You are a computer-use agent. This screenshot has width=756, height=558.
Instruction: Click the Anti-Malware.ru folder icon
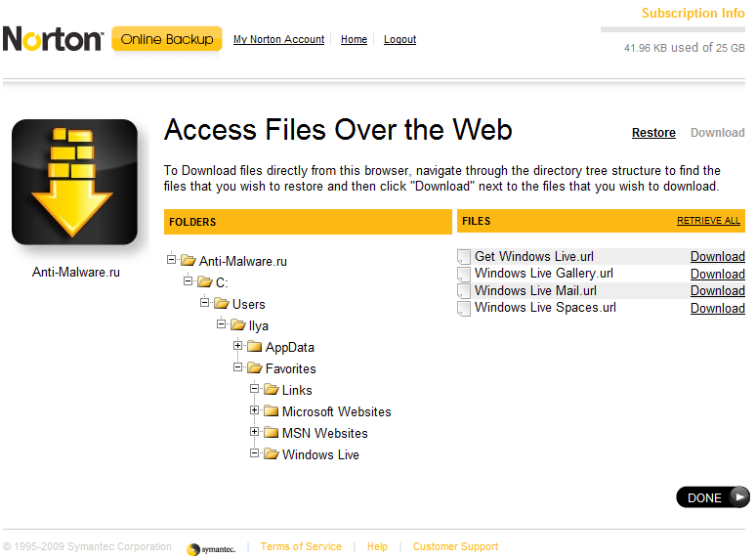pyautogui.click(x=189, y=261)
